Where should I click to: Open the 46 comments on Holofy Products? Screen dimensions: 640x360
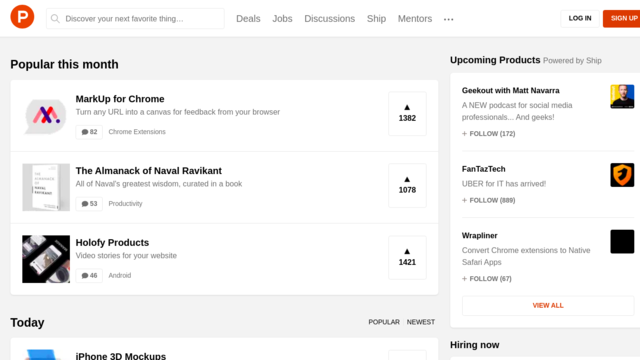click(89, 276)
